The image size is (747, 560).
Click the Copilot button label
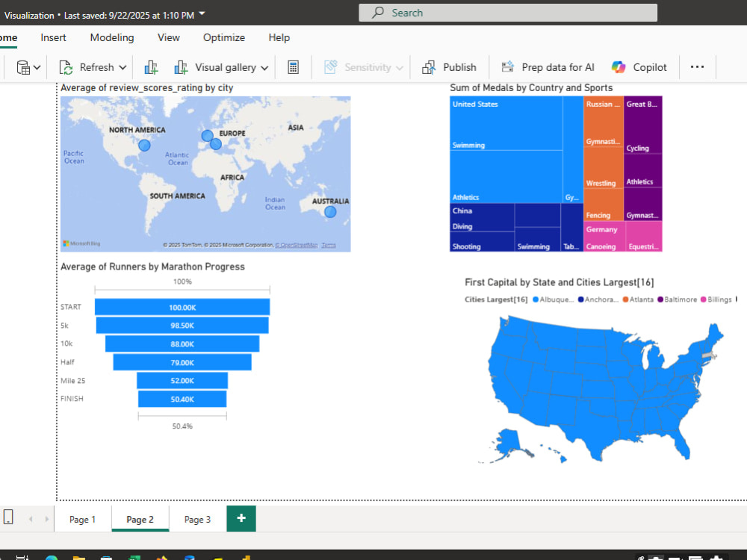650,68
